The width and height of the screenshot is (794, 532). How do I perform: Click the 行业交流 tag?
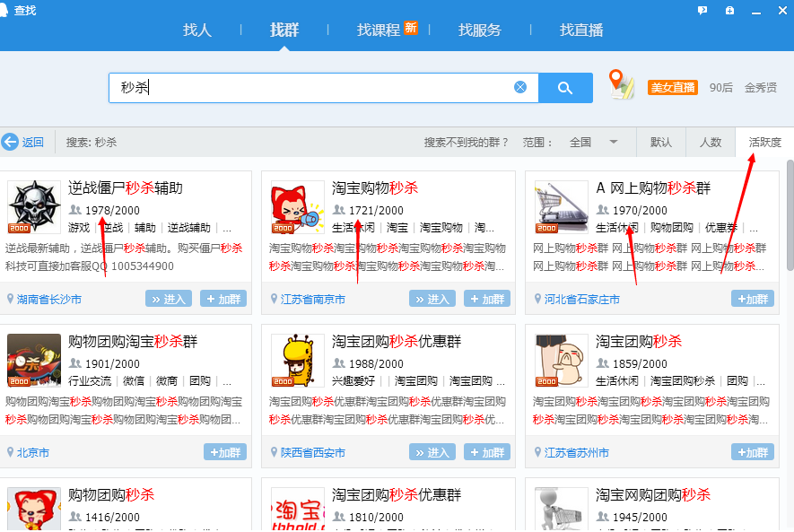coord(90,380)
